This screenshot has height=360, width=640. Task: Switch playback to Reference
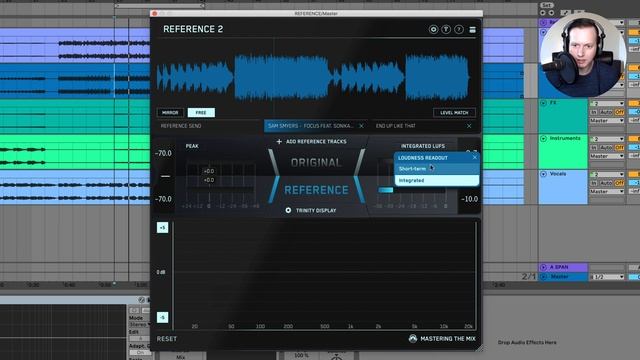316,190
